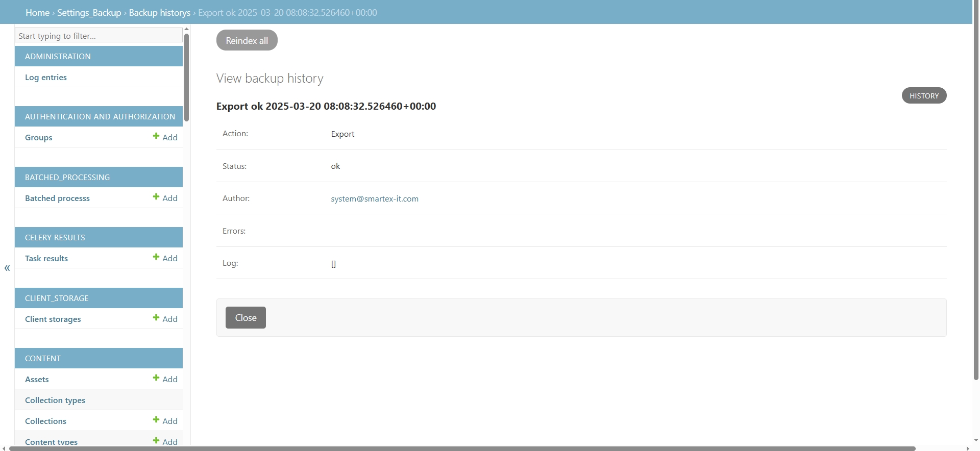The image size is (980, 451).
Task: Open Client storages in the sidebar
Action: [x=53, y=319]
